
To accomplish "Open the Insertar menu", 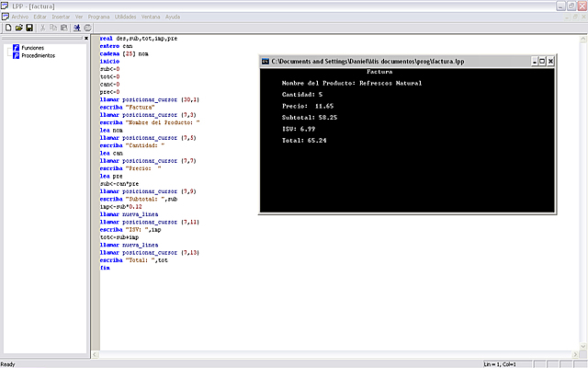I will [61, 17].
